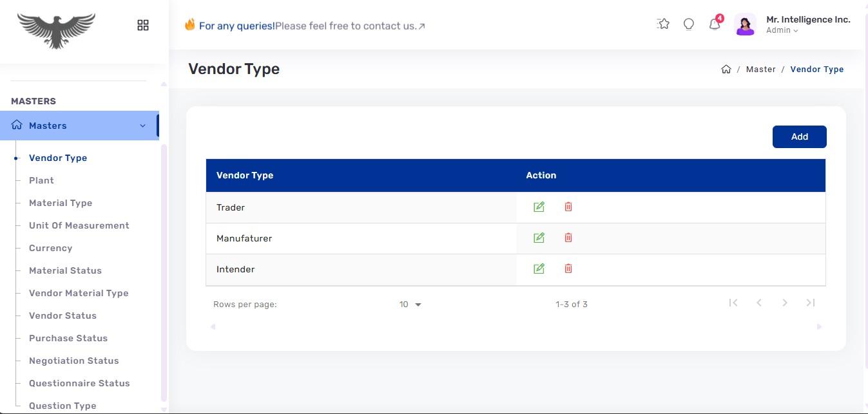Toggle the sidebar grid icon
The height and width of the screenshot is (414, 868).
143,25
